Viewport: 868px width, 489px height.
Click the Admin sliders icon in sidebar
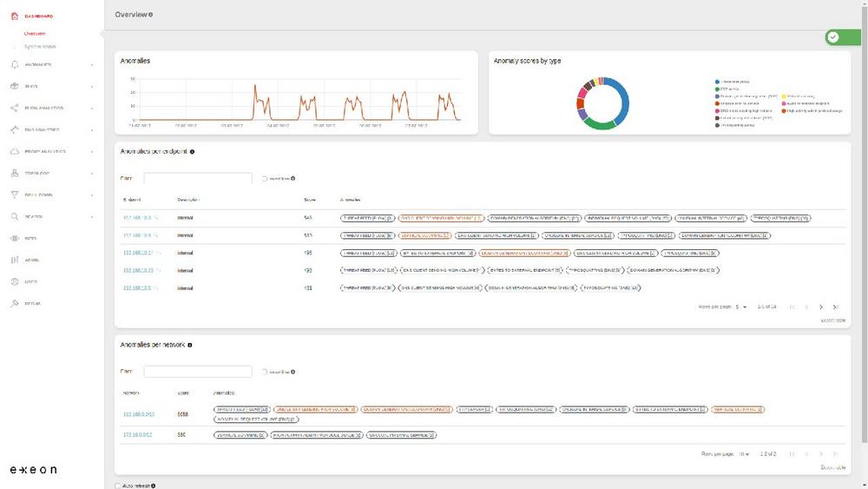click(x=14, y=260)
